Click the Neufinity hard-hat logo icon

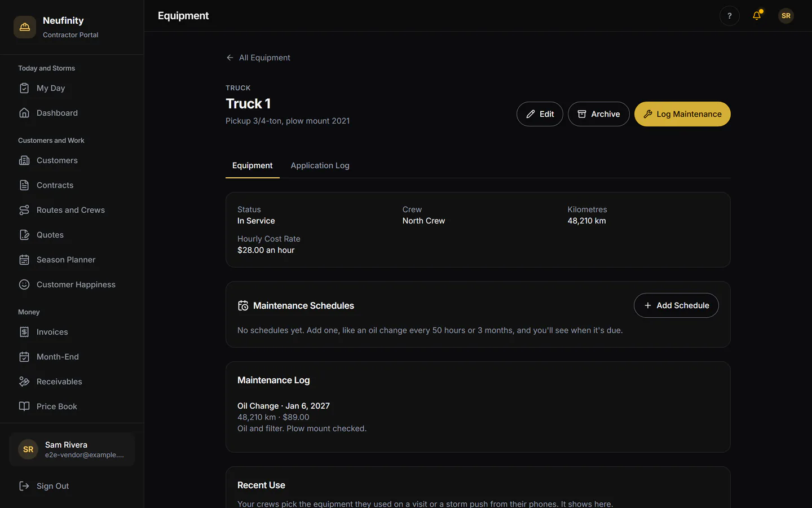[25, 27]
